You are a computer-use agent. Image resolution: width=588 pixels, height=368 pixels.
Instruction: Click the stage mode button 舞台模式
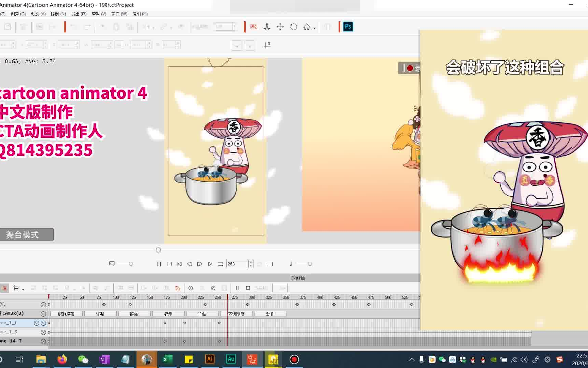click(27, 234)
